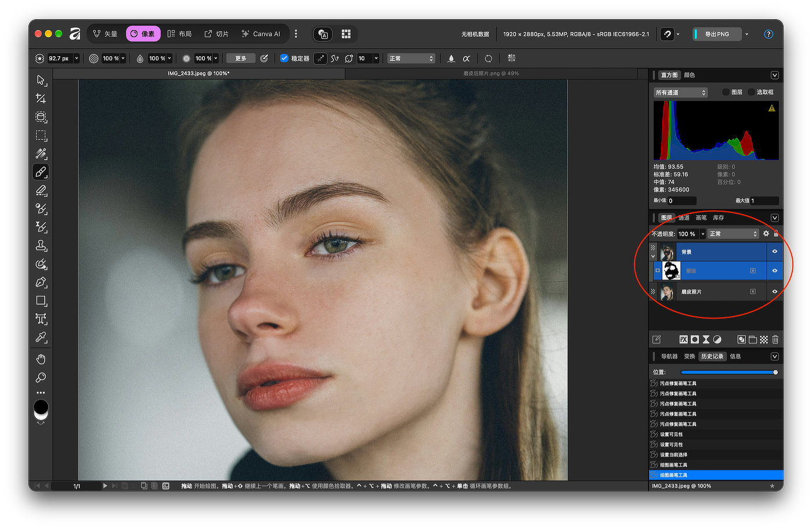Hide the 背景 layer

[x=775, y=252]
